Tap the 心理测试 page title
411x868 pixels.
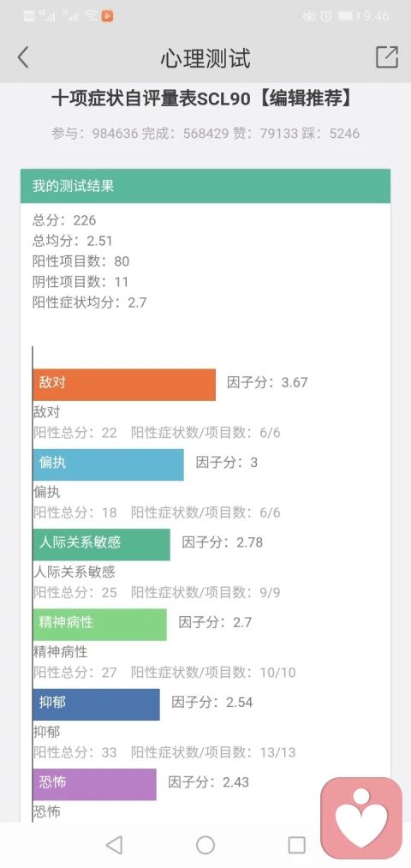coord(205,58)
